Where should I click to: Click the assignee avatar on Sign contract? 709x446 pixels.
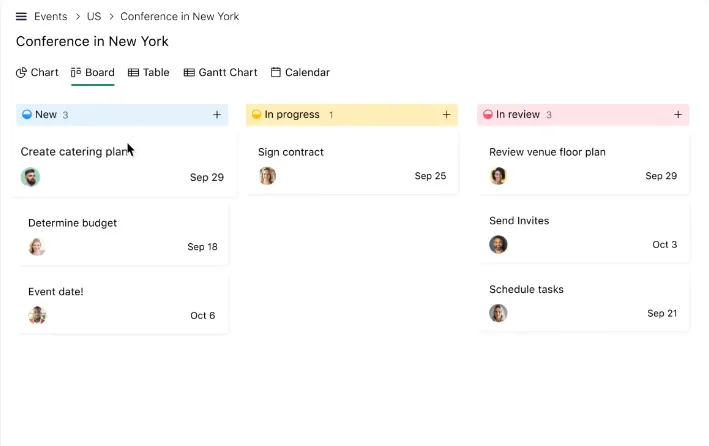click(x=267, y=176)
